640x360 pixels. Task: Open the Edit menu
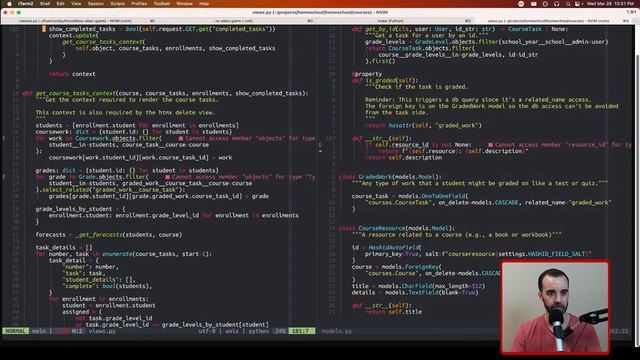pyautogui.click(x=60, y=4)
